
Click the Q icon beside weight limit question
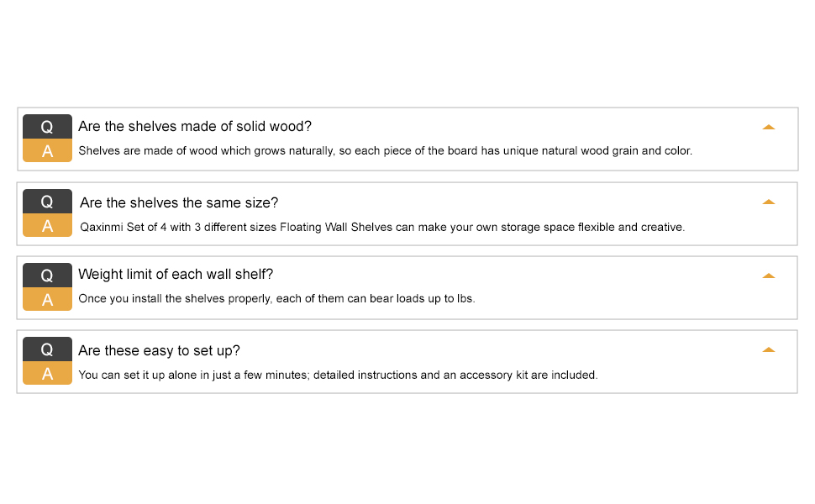[x=47, y=275]
